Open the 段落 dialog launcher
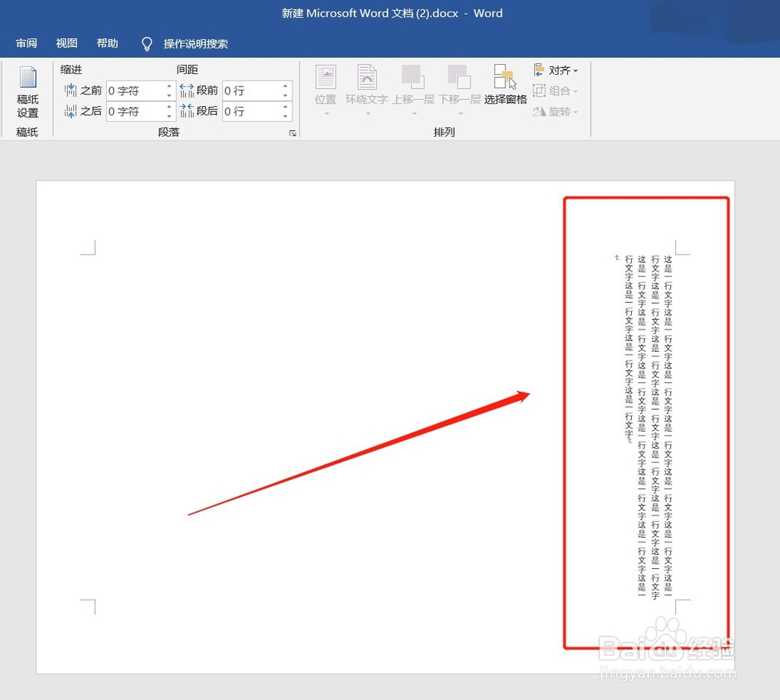 pyautogui.click(x=292, y=133)
